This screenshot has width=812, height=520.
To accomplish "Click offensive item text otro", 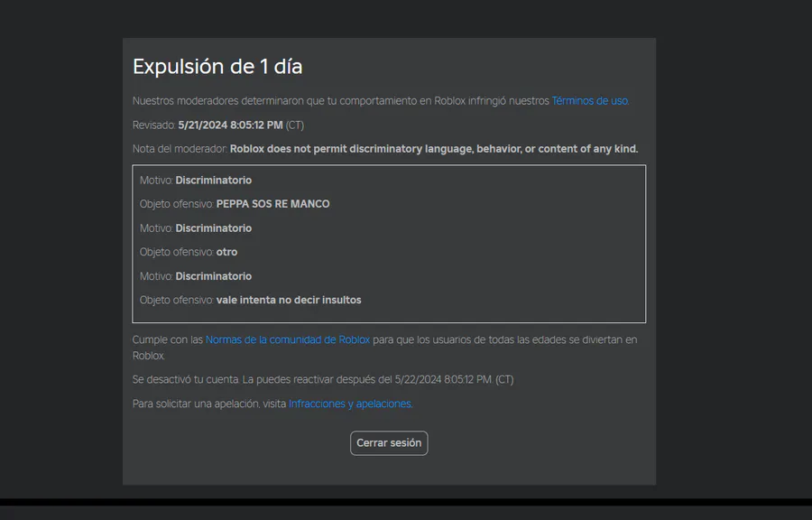I will coord(226,252).
